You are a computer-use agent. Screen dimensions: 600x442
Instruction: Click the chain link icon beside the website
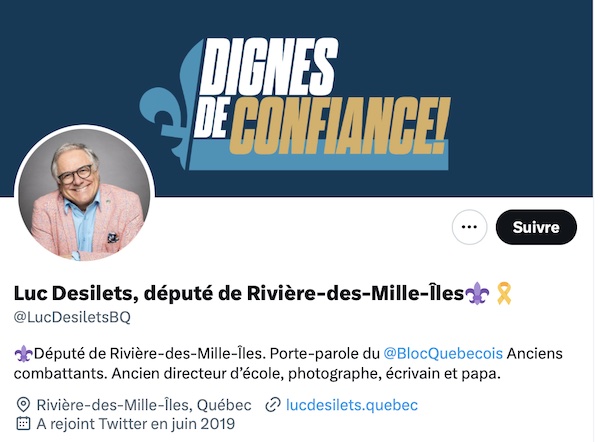tap(273, 405)
